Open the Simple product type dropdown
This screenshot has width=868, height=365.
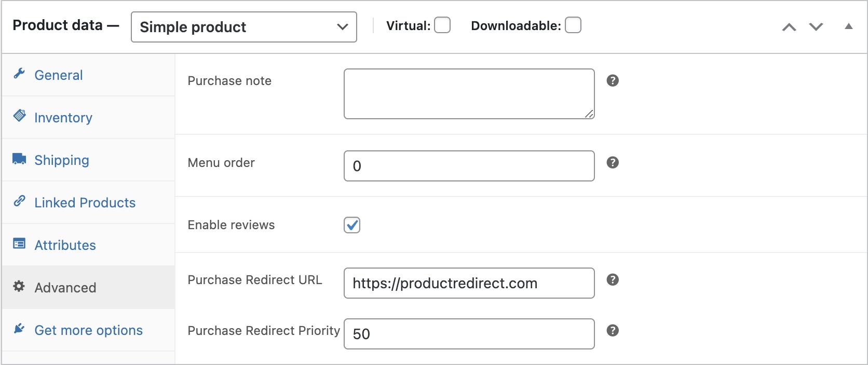(x=244, y=27)
